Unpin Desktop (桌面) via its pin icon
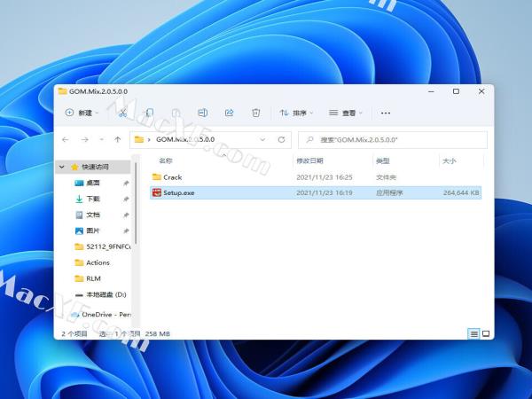 tap(126, 183)
